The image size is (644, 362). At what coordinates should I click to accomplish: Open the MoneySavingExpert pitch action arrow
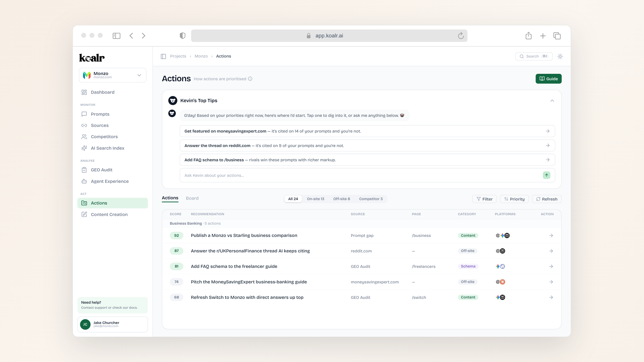tap(551, 282)
